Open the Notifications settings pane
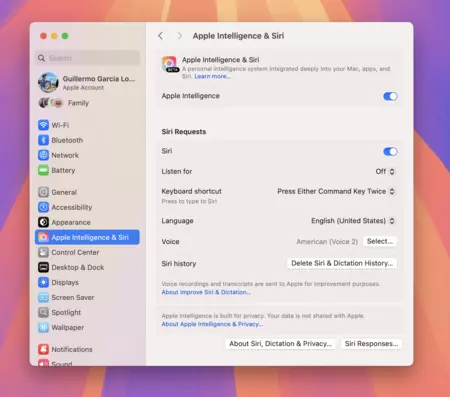The image size is (450, 397). (x=87, y=349)
